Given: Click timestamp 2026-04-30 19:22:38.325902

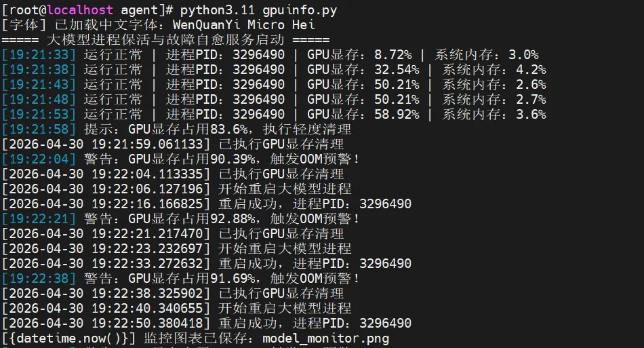Looking at the screenshot, I should pyautogui.click(x=106, y=293).
